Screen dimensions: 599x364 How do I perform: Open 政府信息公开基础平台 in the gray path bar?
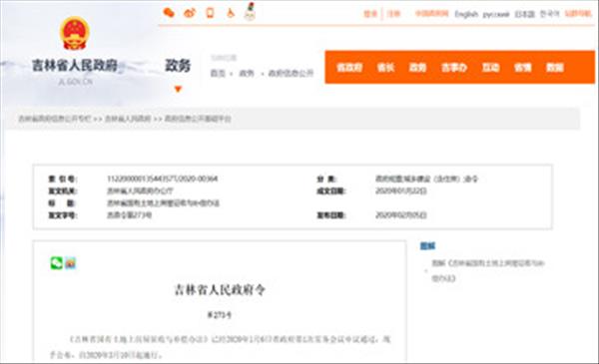pos(198,119)
